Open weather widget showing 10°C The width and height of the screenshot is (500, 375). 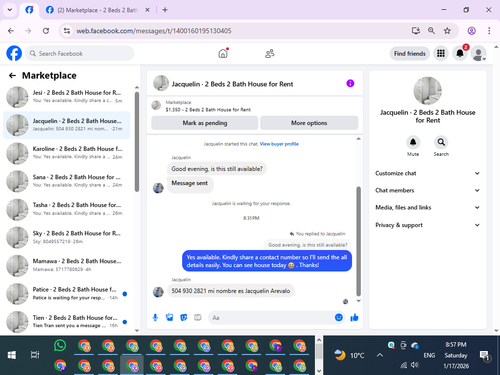click(x=349, y=355)
